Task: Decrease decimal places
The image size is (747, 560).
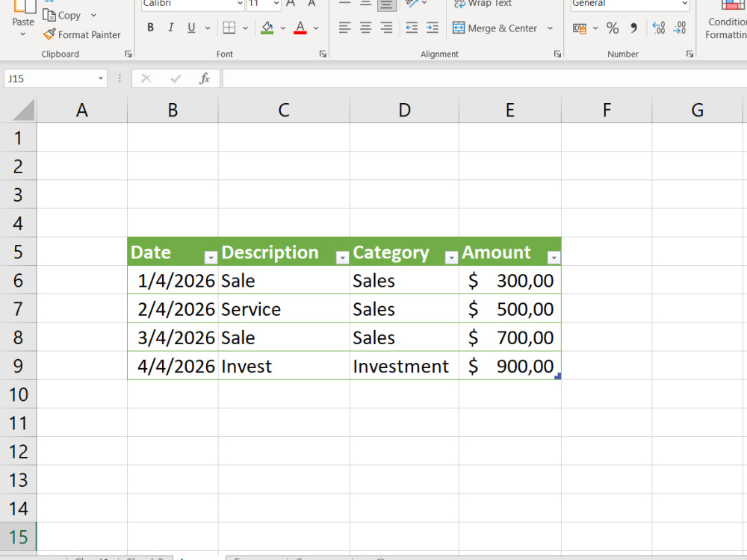Action: pos(680,28)
